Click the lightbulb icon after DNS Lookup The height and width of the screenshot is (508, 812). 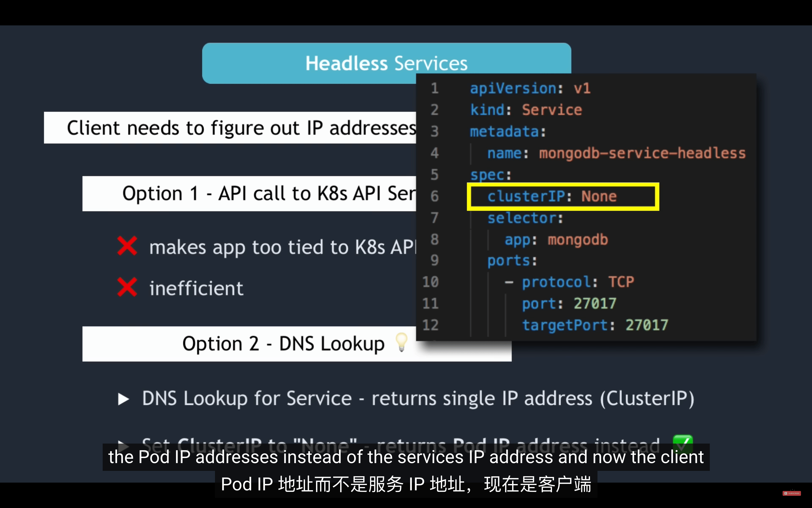coord(401,342)
